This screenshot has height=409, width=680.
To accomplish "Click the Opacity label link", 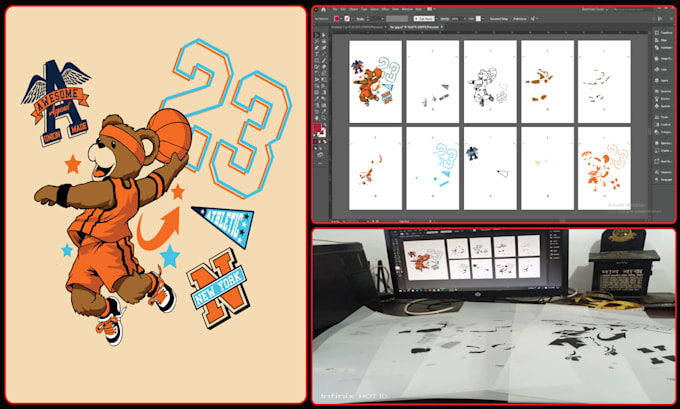I will click(445, 19).
